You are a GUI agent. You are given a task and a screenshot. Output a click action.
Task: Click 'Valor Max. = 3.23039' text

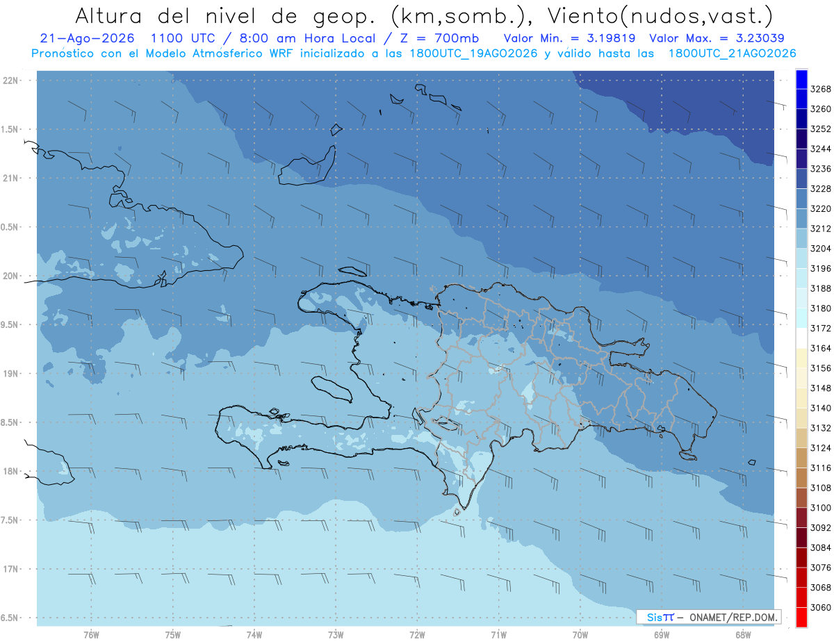(x=717, y=38)
